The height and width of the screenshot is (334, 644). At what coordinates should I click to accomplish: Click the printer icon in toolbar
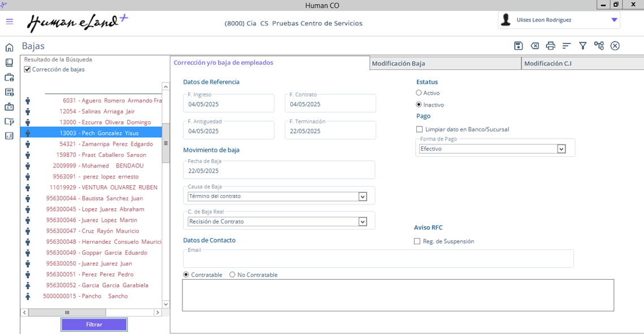(550, 46)
